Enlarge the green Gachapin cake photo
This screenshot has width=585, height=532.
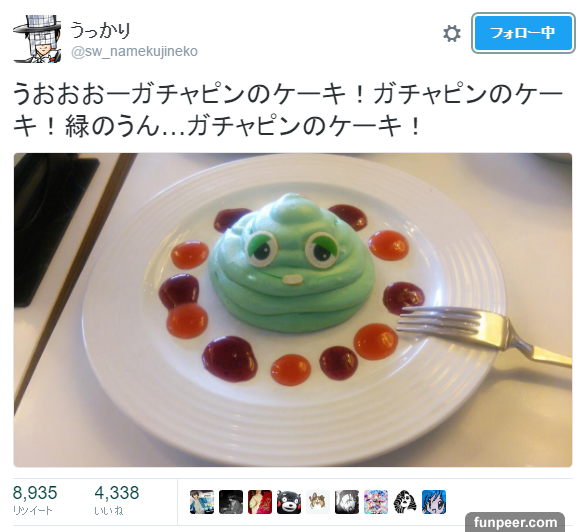293,310
